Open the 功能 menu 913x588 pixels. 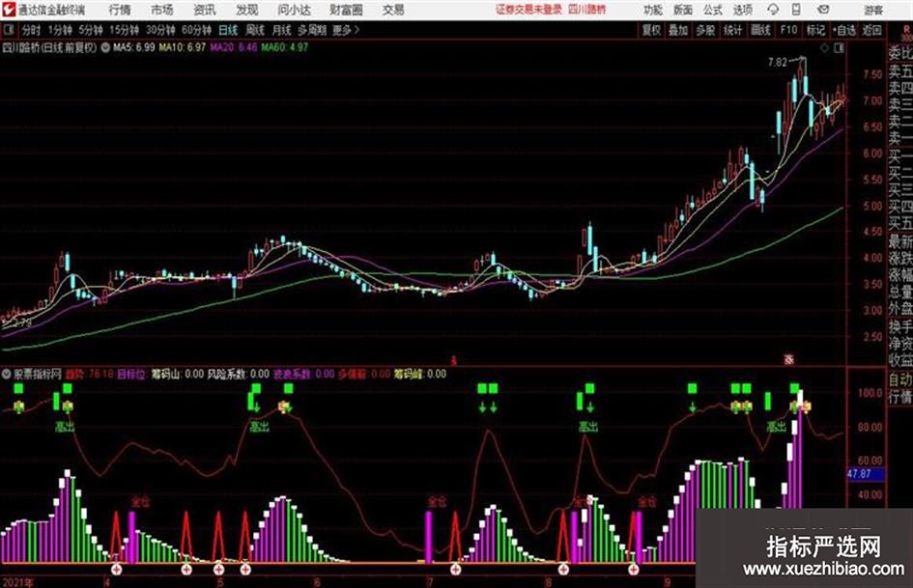653,10
